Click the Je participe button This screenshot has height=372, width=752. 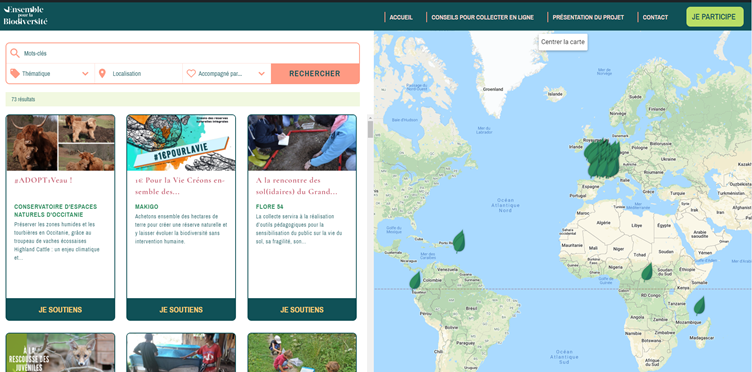click(x=715, y=17)
